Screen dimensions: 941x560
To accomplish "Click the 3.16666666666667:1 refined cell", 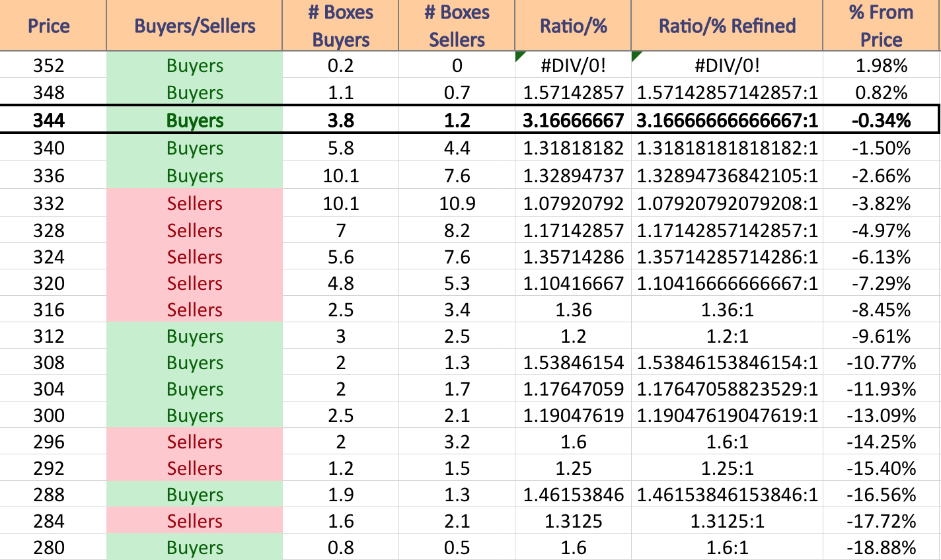I will 727,120.
